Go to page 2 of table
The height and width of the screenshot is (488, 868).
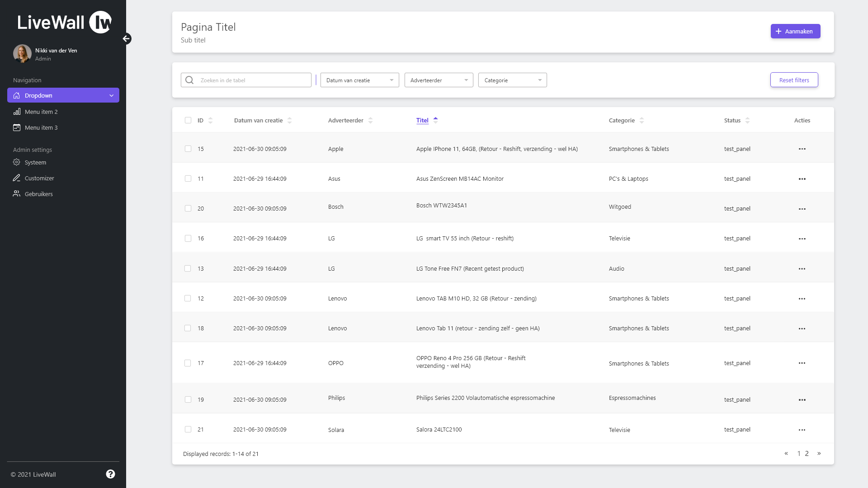pyautogui.click(x=807, y=453)
